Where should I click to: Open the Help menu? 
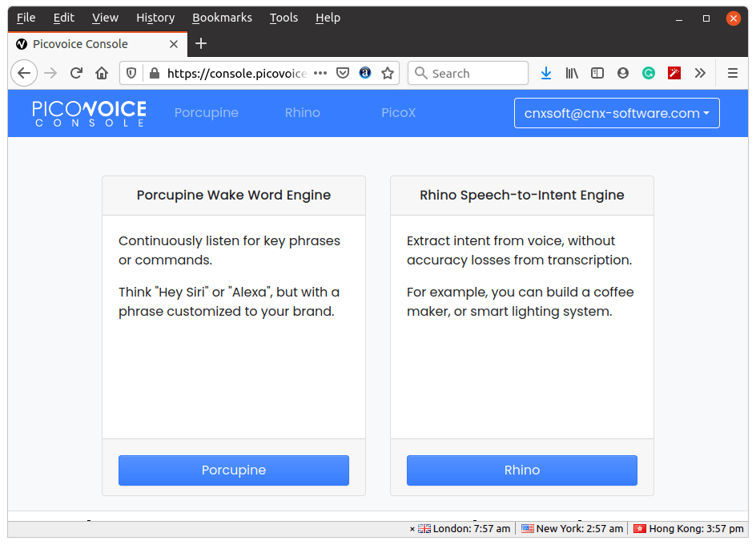click(x=328, y=18)
